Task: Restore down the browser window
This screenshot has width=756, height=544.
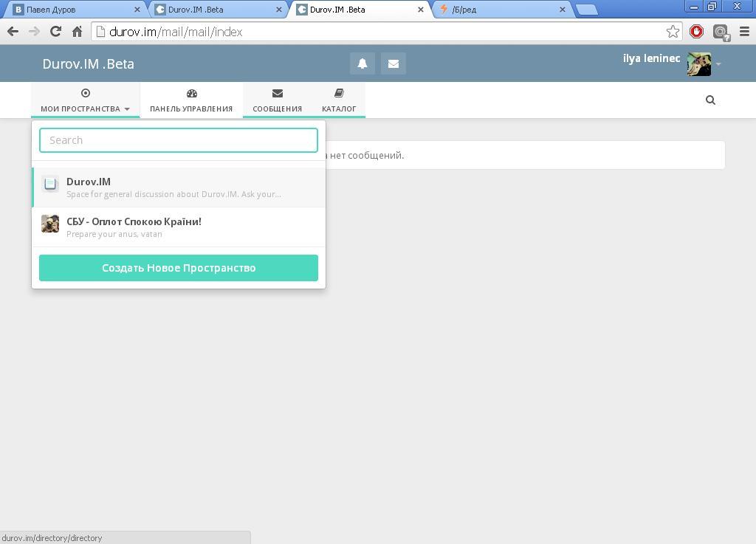Action: click(712, 7)
